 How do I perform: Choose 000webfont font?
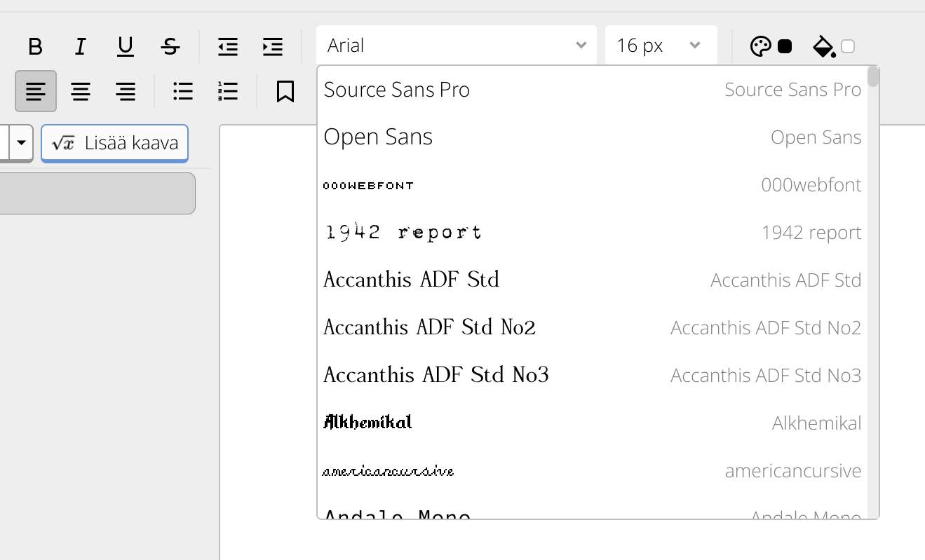(x=593, y=185)
